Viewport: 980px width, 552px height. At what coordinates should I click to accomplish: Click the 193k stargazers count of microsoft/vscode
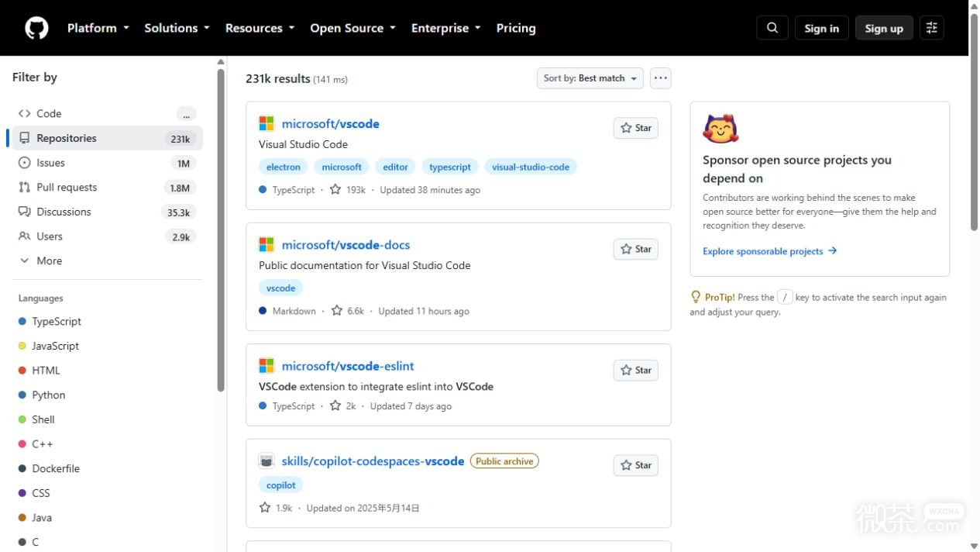click(x=348, y=190)
